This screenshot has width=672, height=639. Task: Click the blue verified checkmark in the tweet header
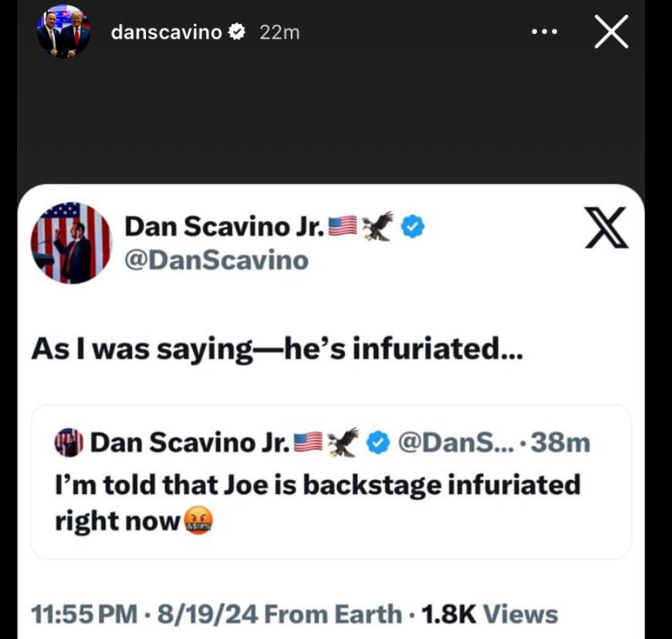tap(414, 226)
